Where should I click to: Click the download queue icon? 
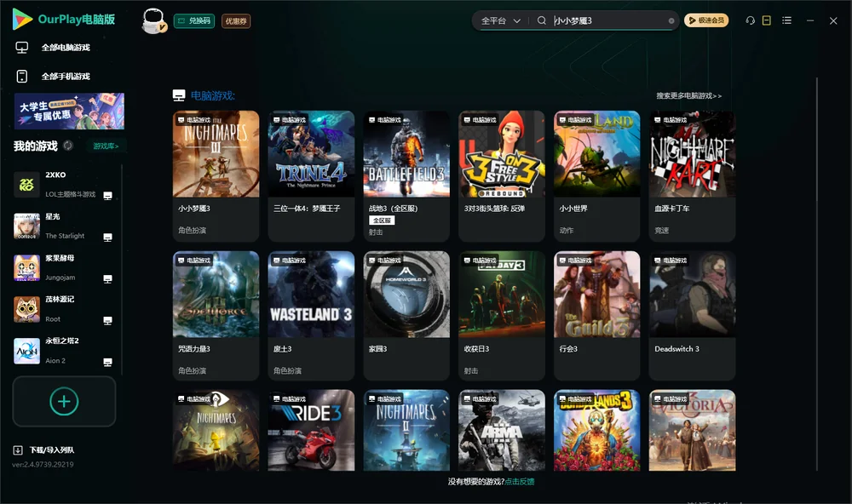(18, 450)
